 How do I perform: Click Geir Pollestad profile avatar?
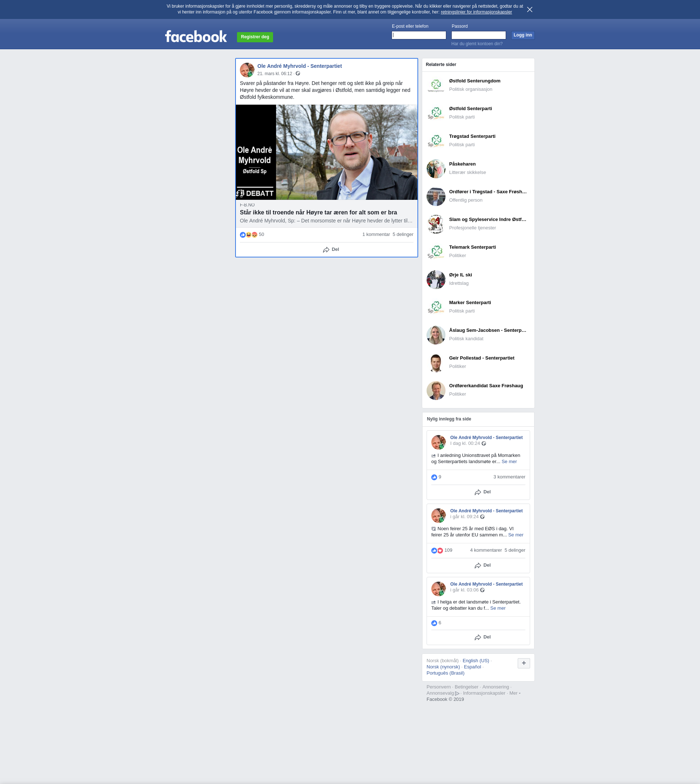(436, 362)
